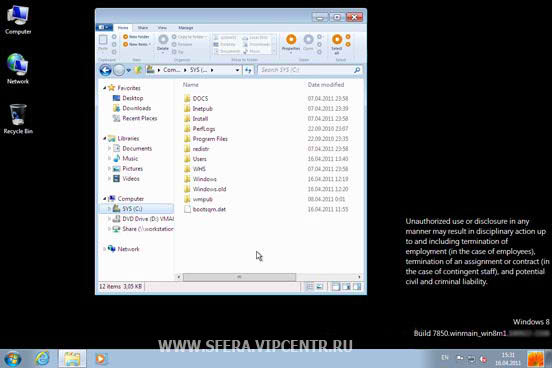Collapse the Libraries tree group

105,138
